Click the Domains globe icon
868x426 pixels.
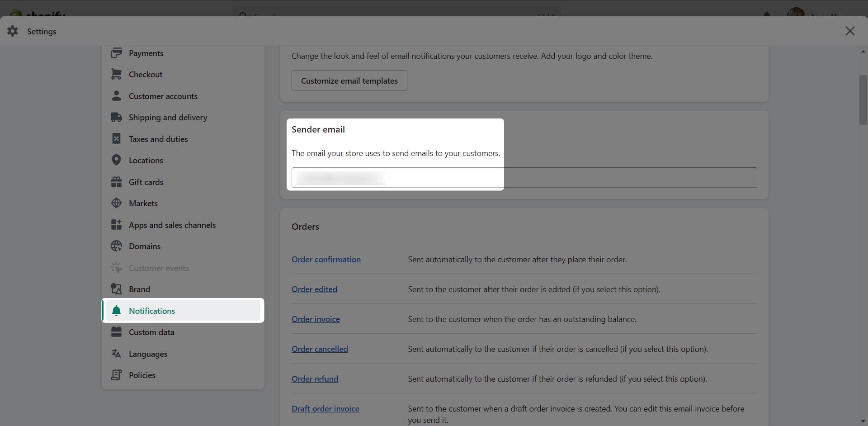tap(116, 246)
